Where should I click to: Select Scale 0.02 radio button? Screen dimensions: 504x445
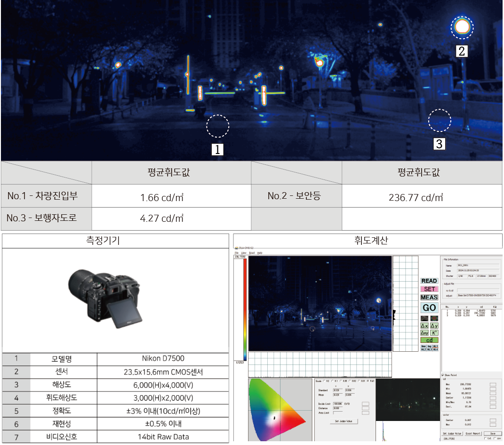click(350, 381)
